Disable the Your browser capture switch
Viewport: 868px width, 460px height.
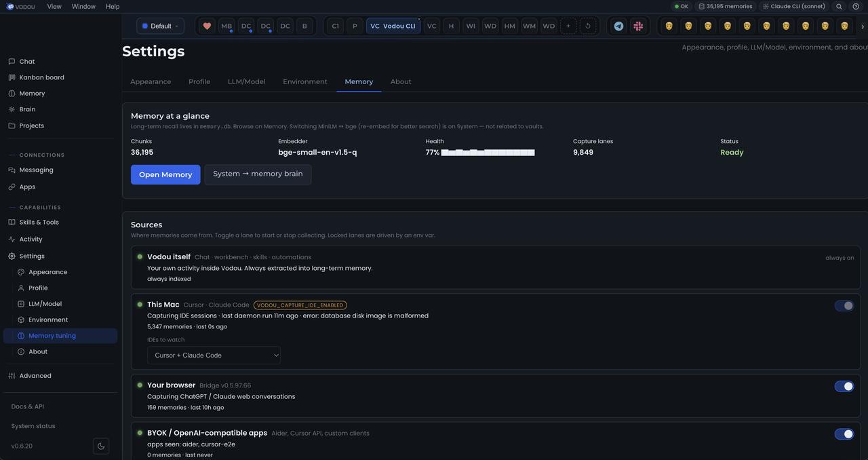pos(844,386)
